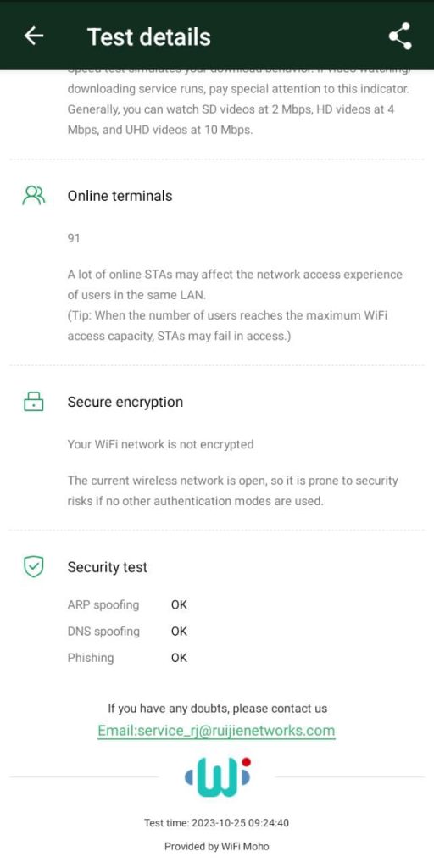Click the Security test shield icon
The width and height of the screenshot is (434, 868).
(34, 567)
